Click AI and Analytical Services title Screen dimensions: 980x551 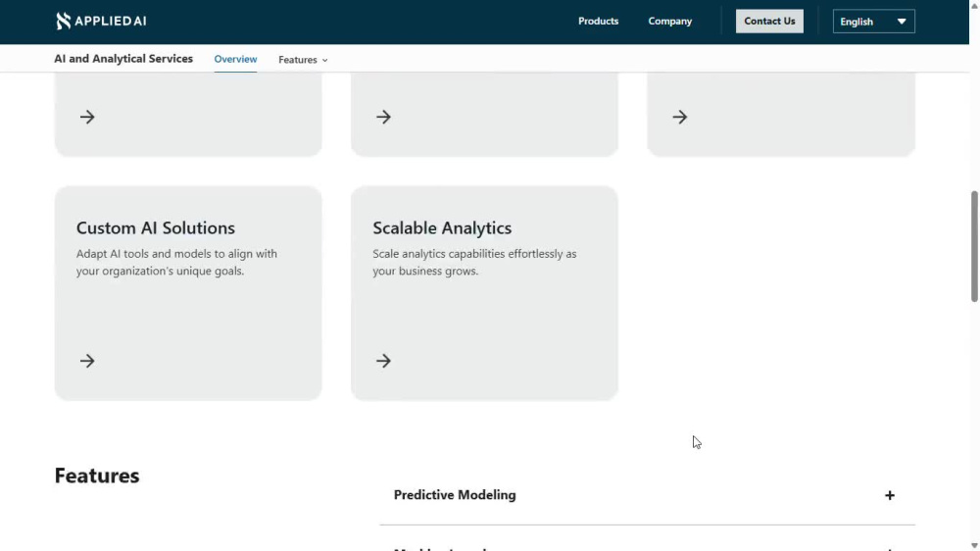123,59
